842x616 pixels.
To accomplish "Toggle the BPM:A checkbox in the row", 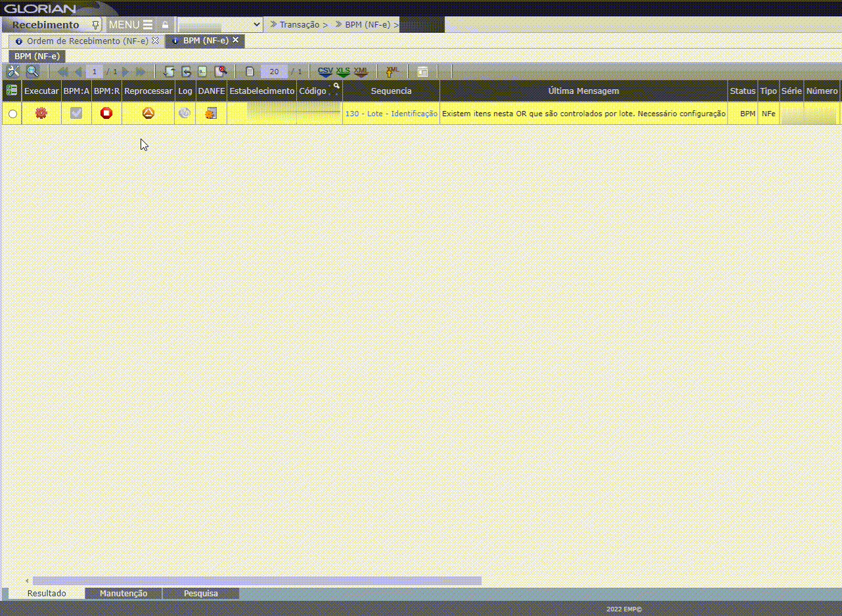I will tap(76, 114).
